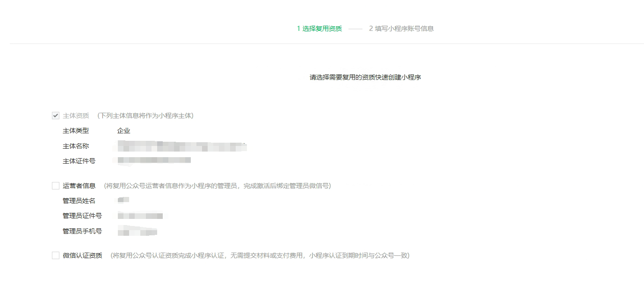Click the 管理员手机号 label
Screen dimensions: 644x305
[82, 231]
